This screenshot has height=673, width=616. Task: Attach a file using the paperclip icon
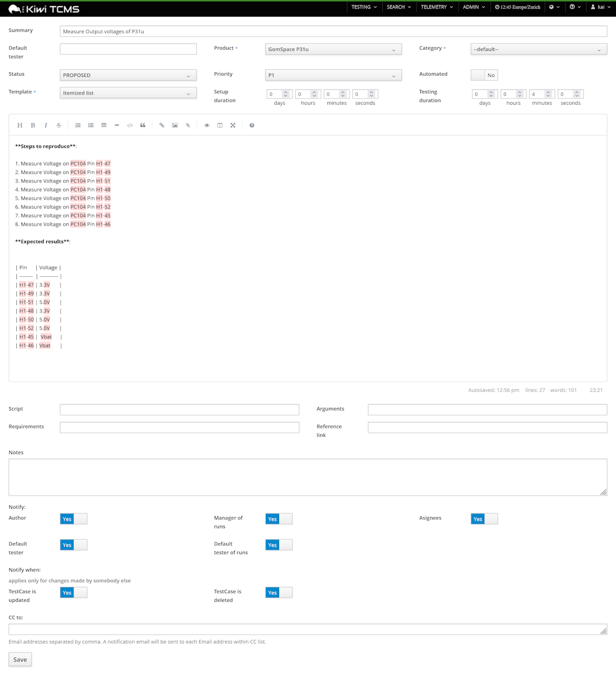[x=188, y=125]
